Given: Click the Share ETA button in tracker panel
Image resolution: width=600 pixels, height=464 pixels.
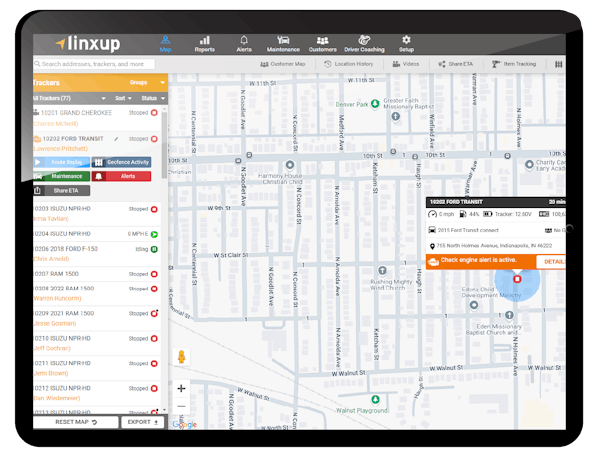Looking at the screenshot, I should click(x=62, y=190).
